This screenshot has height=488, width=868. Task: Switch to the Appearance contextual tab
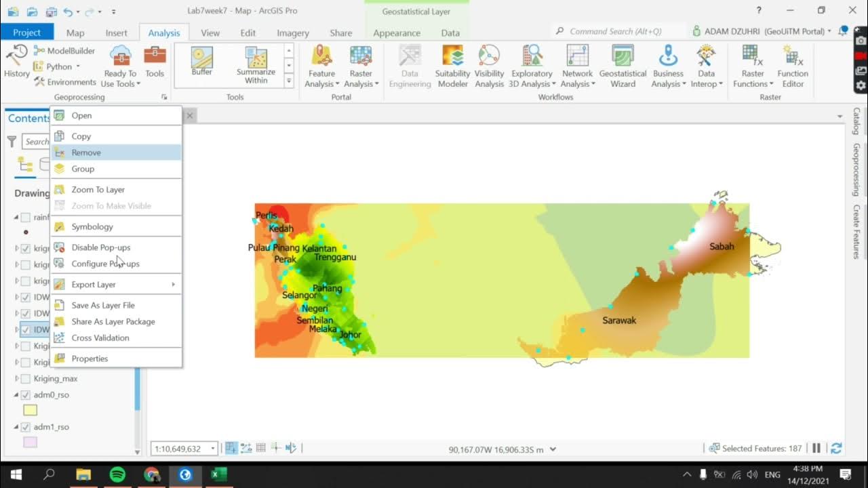coord(397,33)
